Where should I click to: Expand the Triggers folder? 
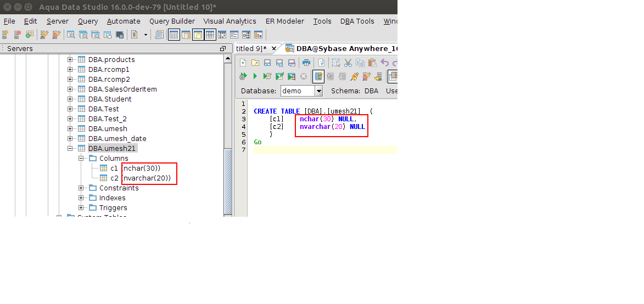click(x=81, y=207)
